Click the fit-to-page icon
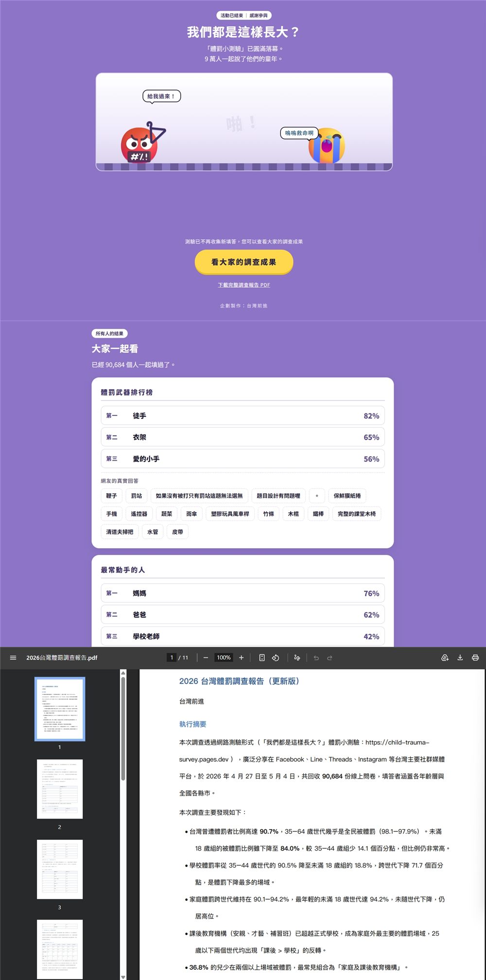Image resolution: width=486 pixels, height=980 pixels. 262,658
